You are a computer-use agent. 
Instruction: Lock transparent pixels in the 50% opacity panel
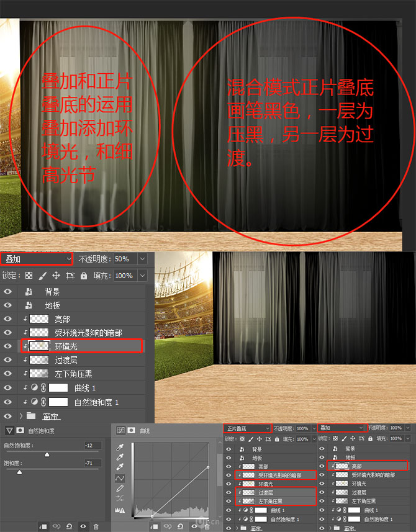point(29,276)
